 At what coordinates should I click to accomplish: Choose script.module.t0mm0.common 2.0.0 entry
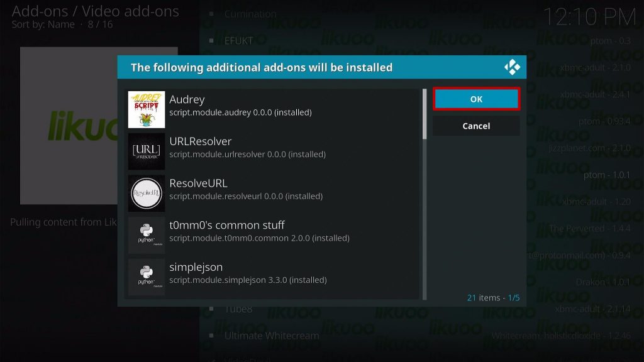coord(259,238)
